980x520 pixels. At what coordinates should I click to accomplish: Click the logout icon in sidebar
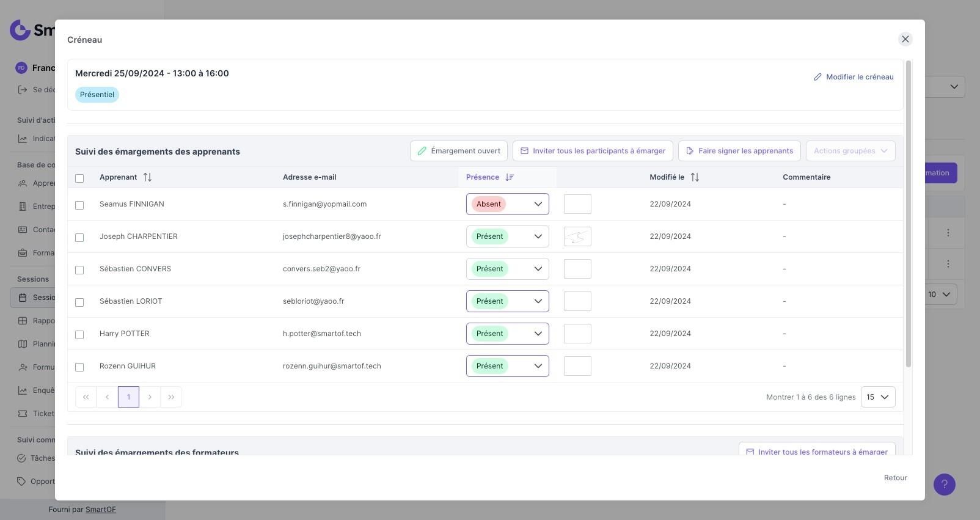pos(23,90)
